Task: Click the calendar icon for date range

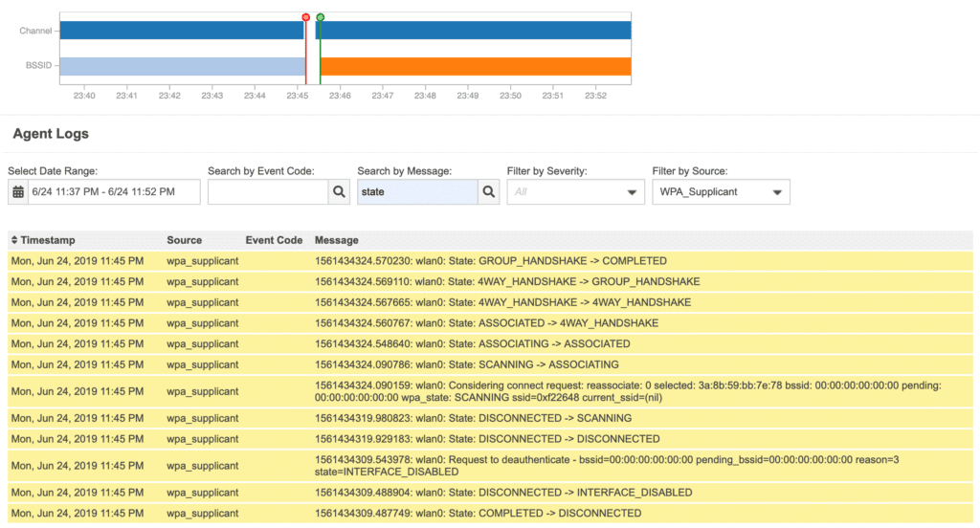Action: [x=18, y=192]
